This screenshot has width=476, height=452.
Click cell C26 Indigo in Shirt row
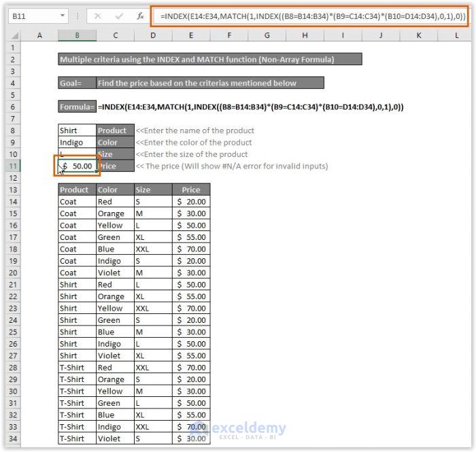pyautogui.click(x=115, y=344)
